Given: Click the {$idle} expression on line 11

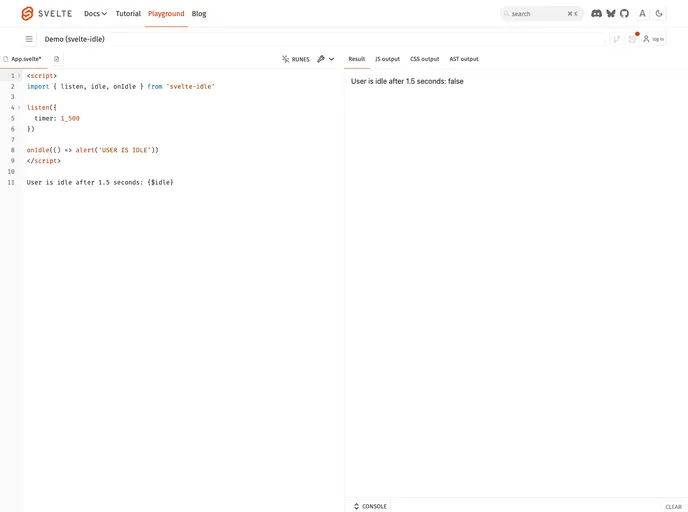Looking at the screenshot, I should 160,182.
